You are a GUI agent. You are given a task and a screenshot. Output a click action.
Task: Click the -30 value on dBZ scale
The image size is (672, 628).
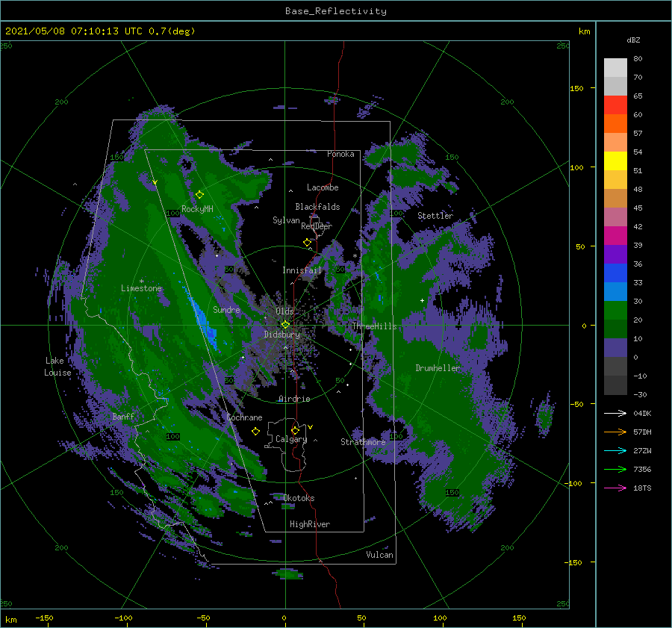point(641,394)
